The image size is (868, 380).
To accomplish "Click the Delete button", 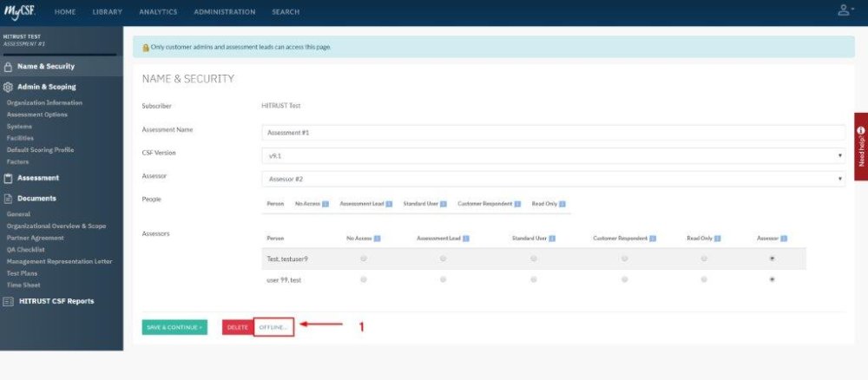I will (238, 327).
